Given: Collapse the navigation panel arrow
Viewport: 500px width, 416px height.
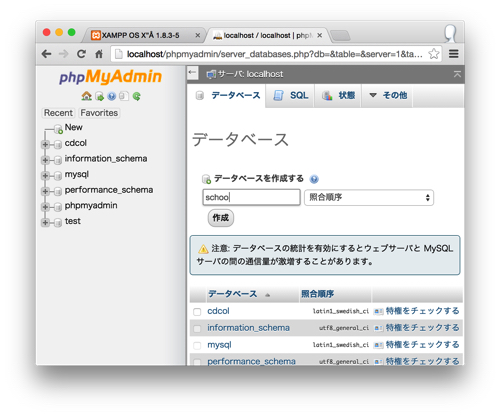Looking at the screenshot, I should pos(192,73).
